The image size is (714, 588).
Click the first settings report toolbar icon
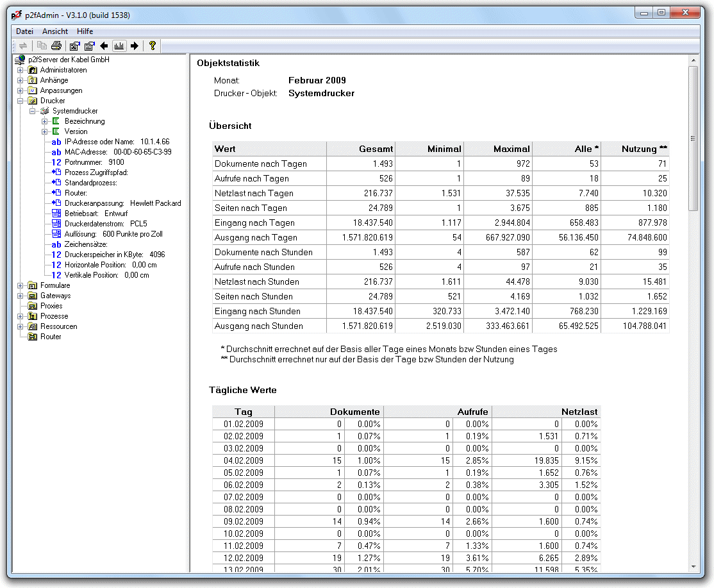point(75,46)
